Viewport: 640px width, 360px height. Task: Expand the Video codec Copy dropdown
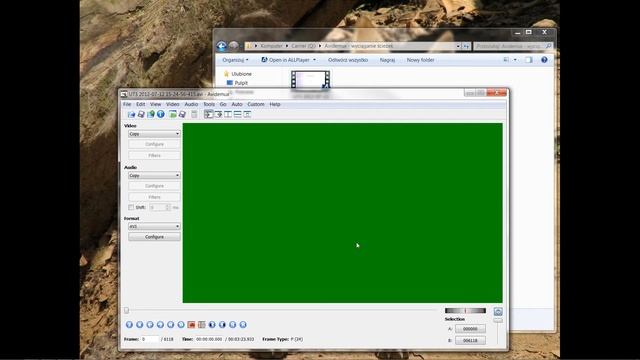(154, 134)
